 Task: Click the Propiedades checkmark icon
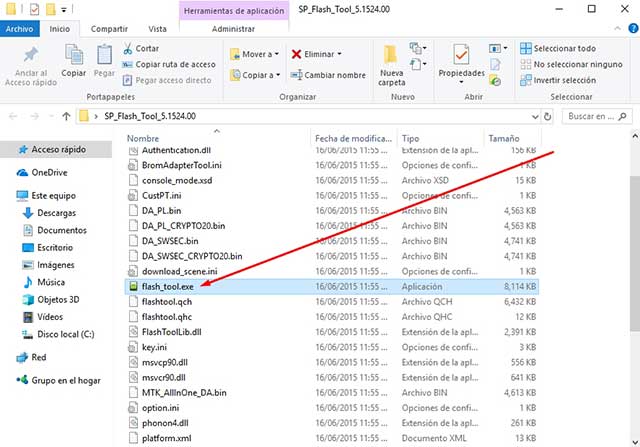pos(461,55)
